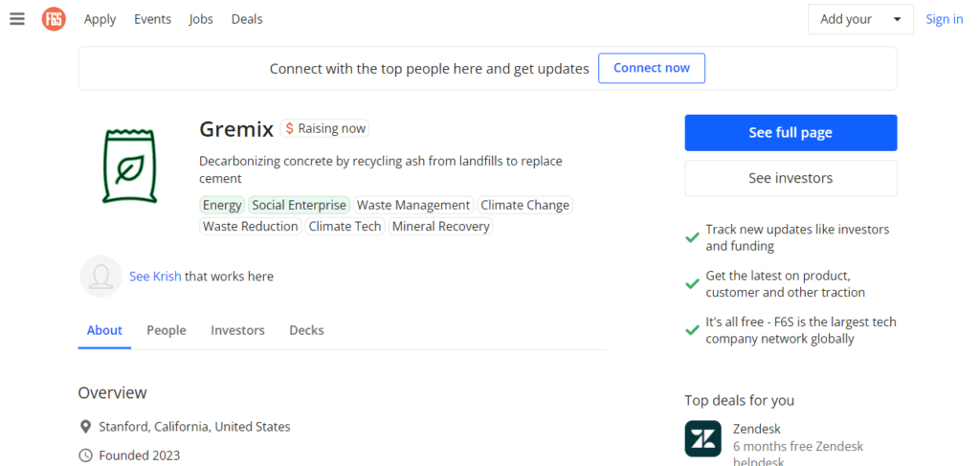Click the F6S logo icon
This screenshot has width=980, height=466.
coord(54,19)
